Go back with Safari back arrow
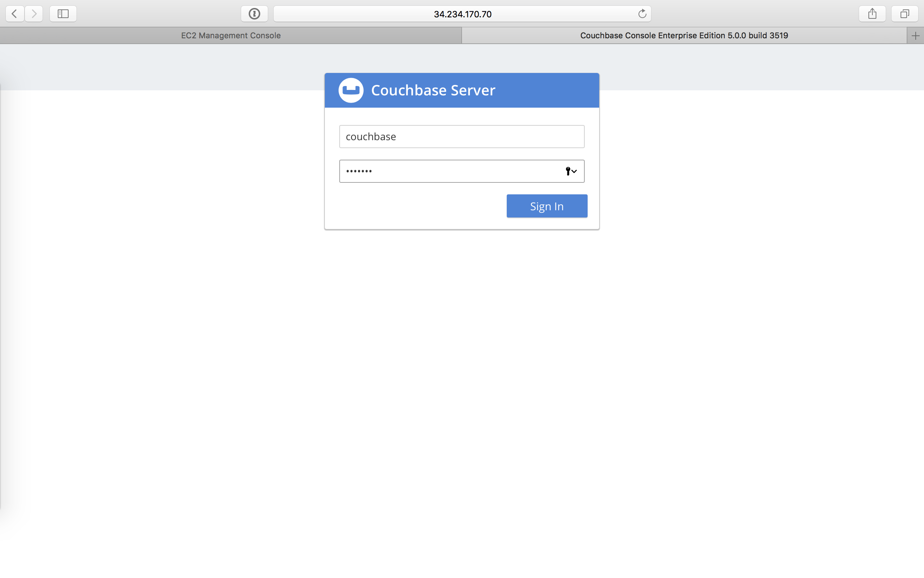Viewport: 924px width, 578px height. coord(15,14)
